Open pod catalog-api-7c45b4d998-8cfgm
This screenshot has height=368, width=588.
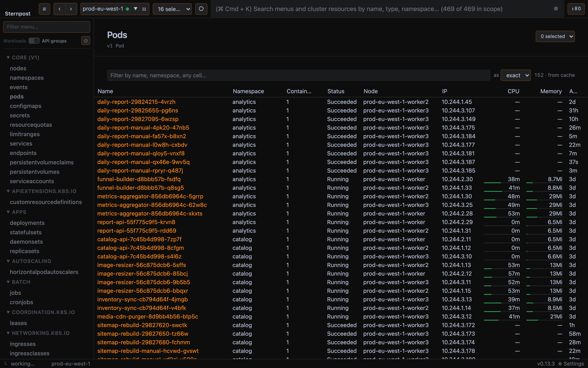tap(140, 248)
